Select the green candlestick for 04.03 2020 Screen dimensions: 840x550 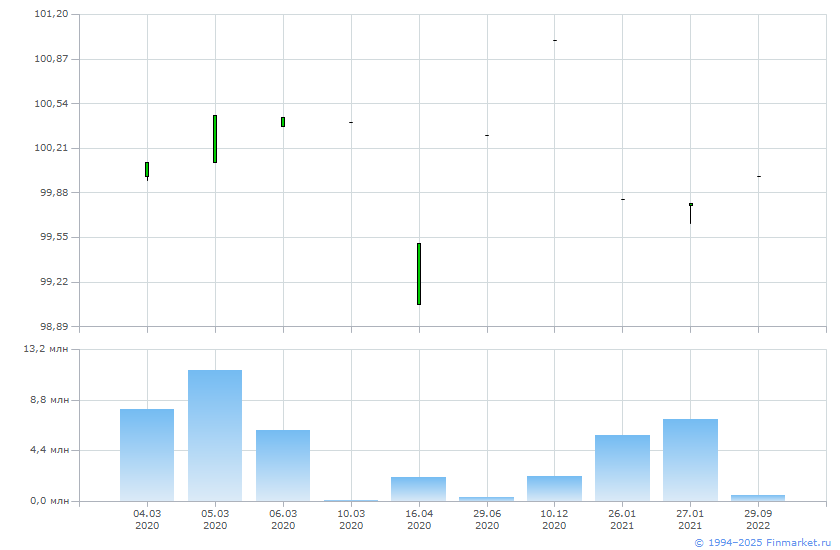point(147,170)
